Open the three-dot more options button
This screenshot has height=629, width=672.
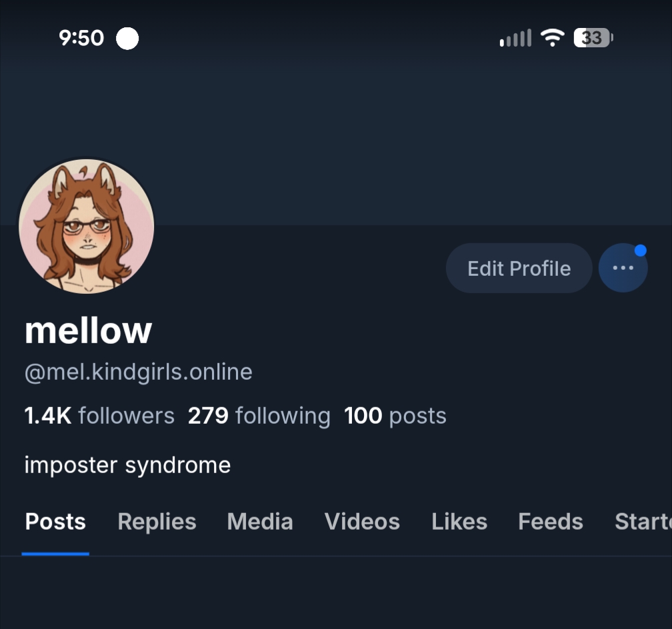coord(623,269)
